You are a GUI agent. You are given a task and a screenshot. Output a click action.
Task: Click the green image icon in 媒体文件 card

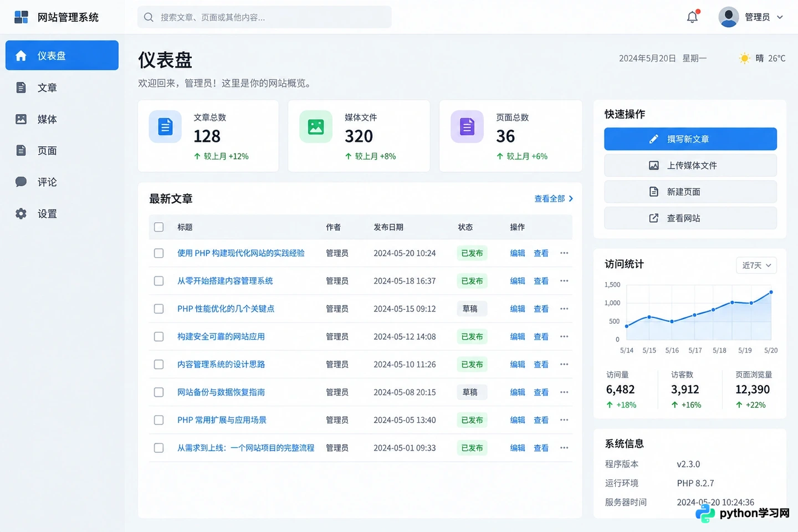tap(316, 127)
